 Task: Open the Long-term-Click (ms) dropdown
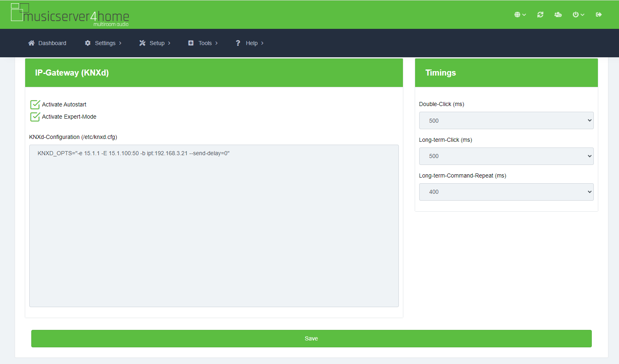(506, 156)
